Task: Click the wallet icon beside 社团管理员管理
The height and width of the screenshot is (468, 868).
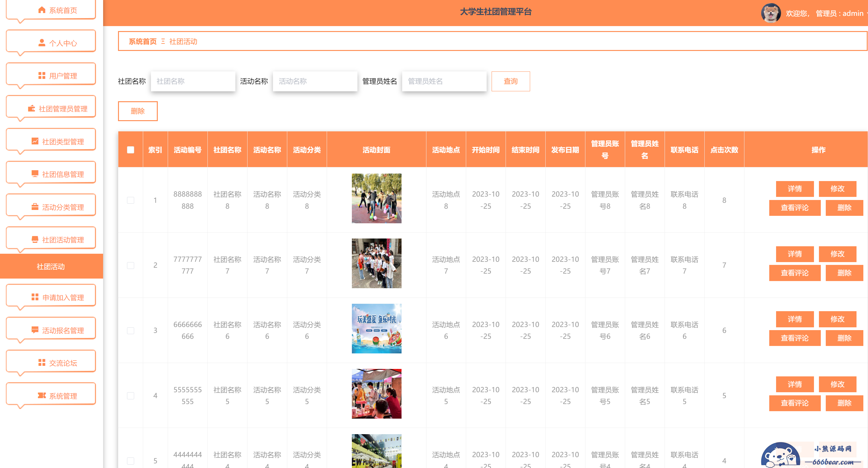Action: pyautogui.click(x=31, y=108)
